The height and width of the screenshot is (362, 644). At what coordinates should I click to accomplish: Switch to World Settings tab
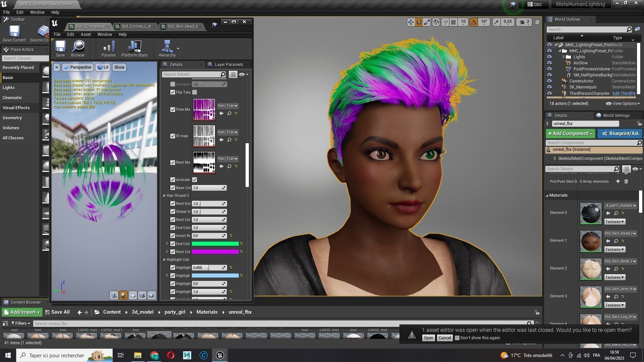coord(613,116)
